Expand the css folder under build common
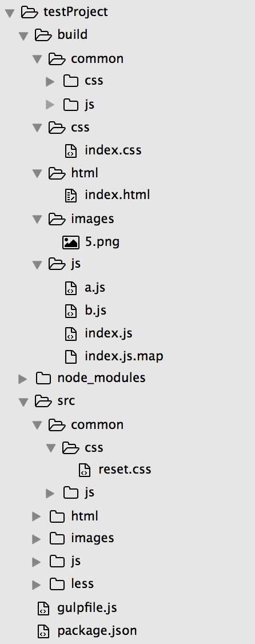The image size is (255, 644). 50,82
